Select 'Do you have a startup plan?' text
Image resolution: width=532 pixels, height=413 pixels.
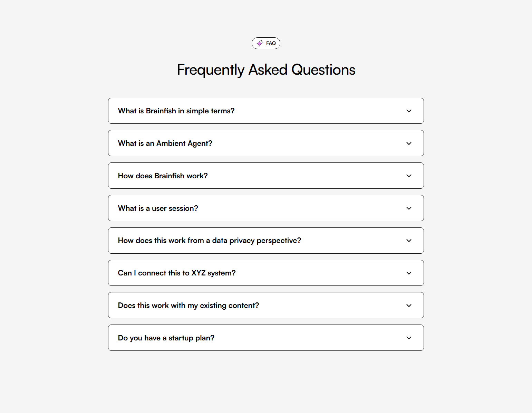coord(166,338)
